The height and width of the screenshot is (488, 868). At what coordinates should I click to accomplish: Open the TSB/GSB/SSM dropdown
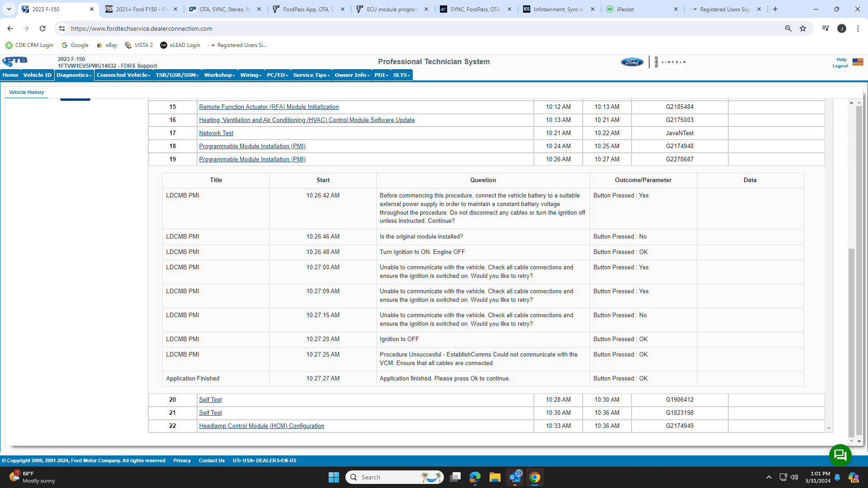[177, 75]
